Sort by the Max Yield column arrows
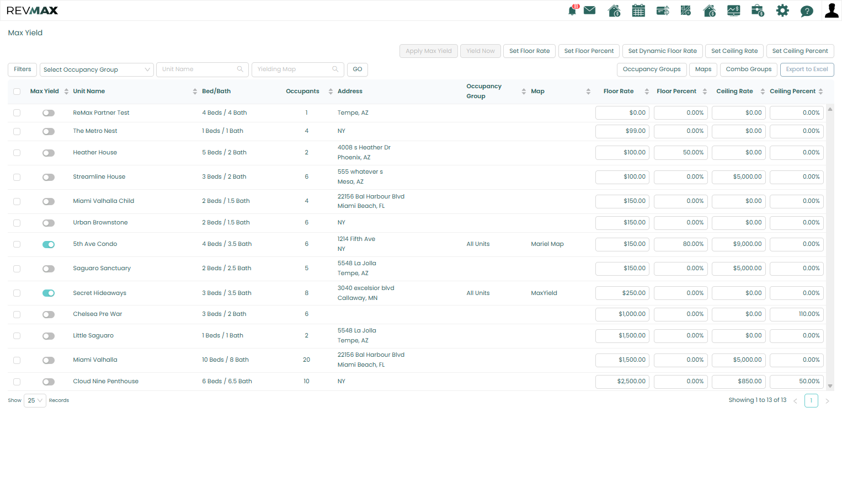 (66, 92)
